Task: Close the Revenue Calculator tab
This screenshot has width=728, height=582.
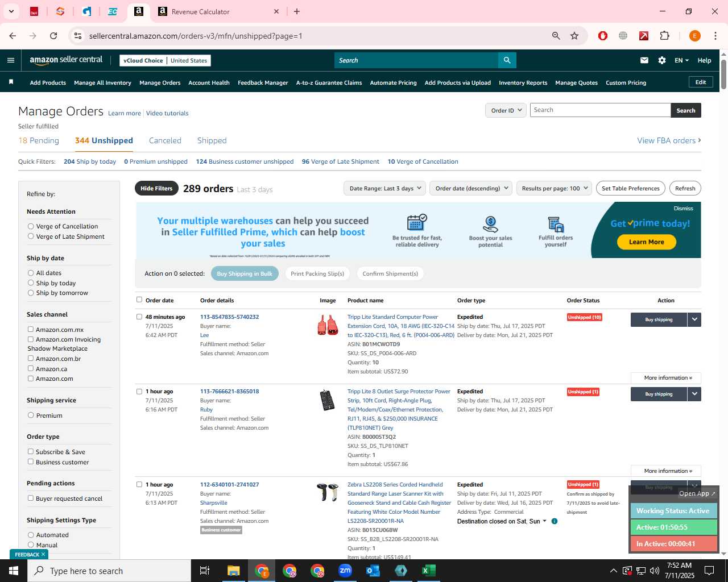Action: [x=276, y=11]
